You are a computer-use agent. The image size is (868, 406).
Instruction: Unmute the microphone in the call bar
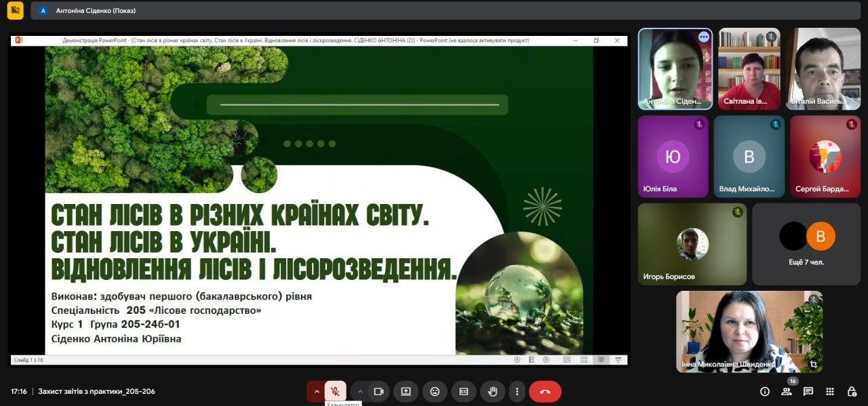point(335,391)
